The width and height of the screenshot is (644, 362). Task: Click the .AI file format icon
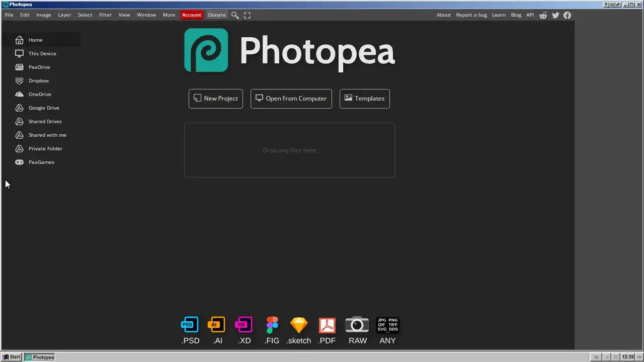(217, 330)
